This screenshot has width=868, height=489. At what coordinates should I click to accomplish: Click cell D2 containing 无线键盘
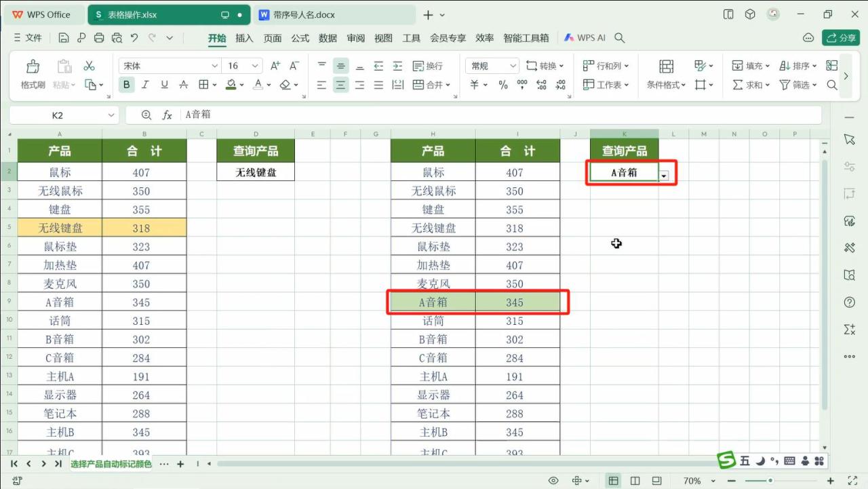click(256, 172)
